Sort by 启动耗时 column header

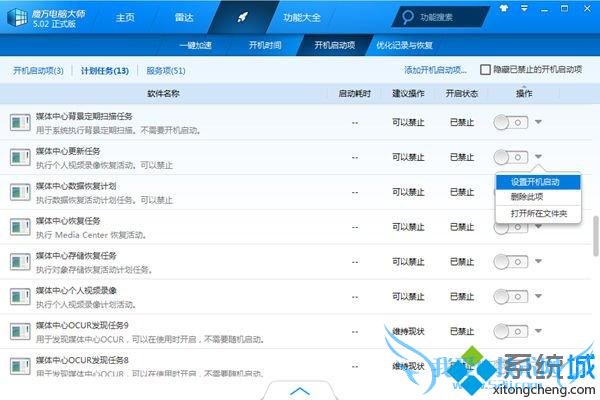355,94
